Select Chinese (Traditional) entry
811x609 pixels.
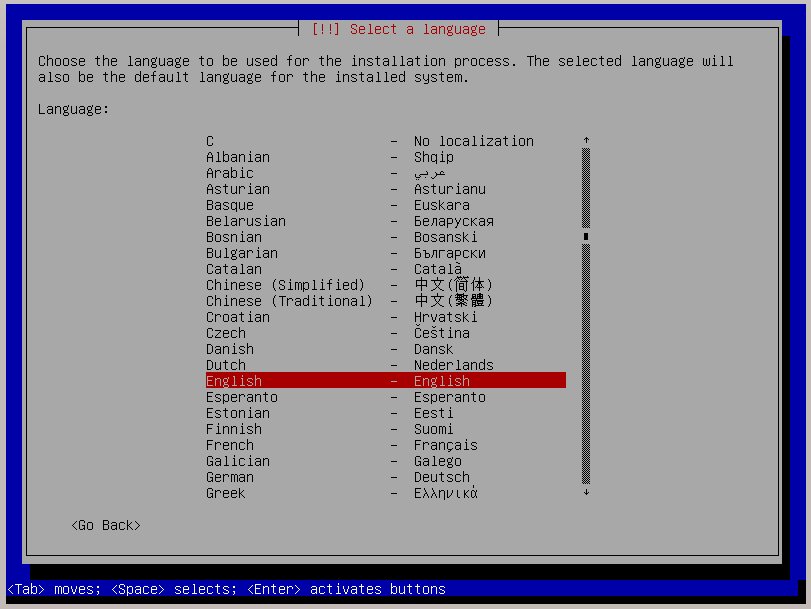click(385, 301)
